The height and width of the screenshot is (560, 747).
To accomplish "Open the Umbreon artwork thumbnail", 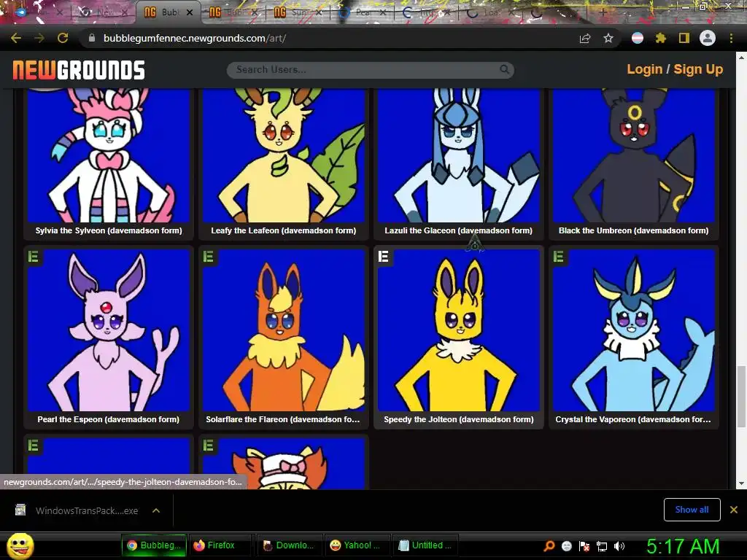I will 634,155.
